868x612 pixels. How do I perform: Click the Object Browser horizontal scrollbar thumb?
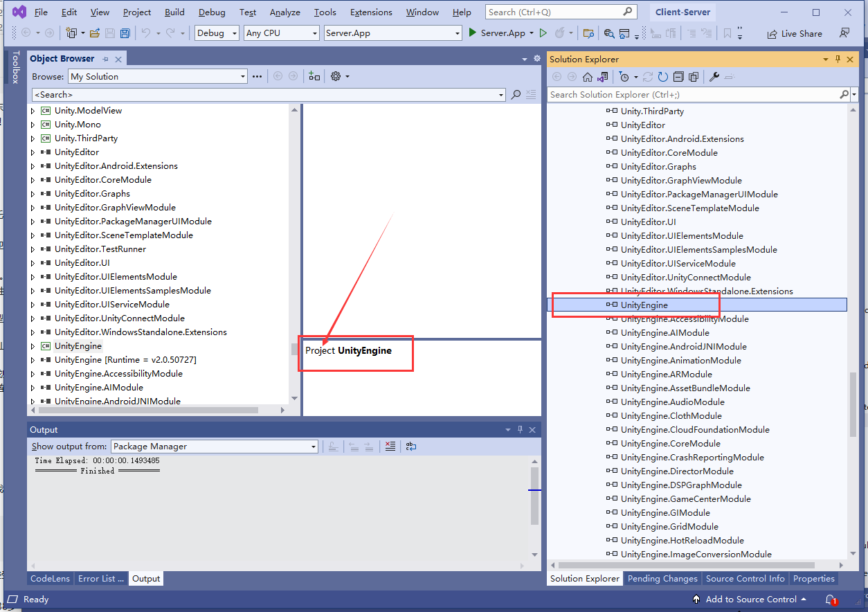[147, 410]
